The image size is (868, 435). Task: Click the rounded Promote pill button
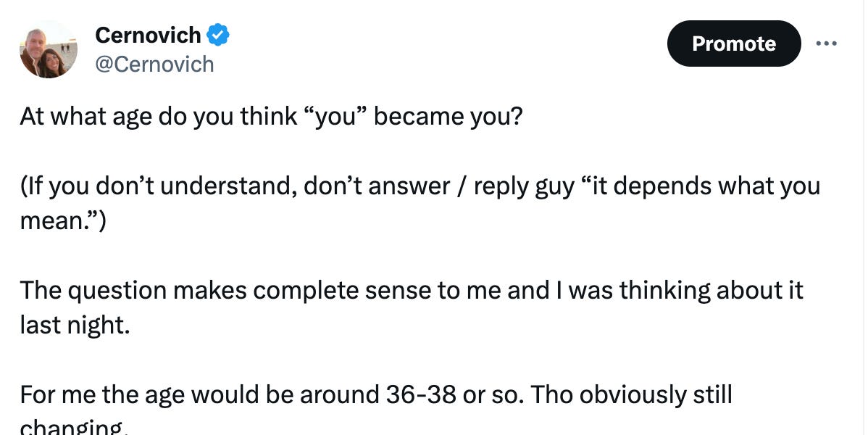click(x=733, y=43)
